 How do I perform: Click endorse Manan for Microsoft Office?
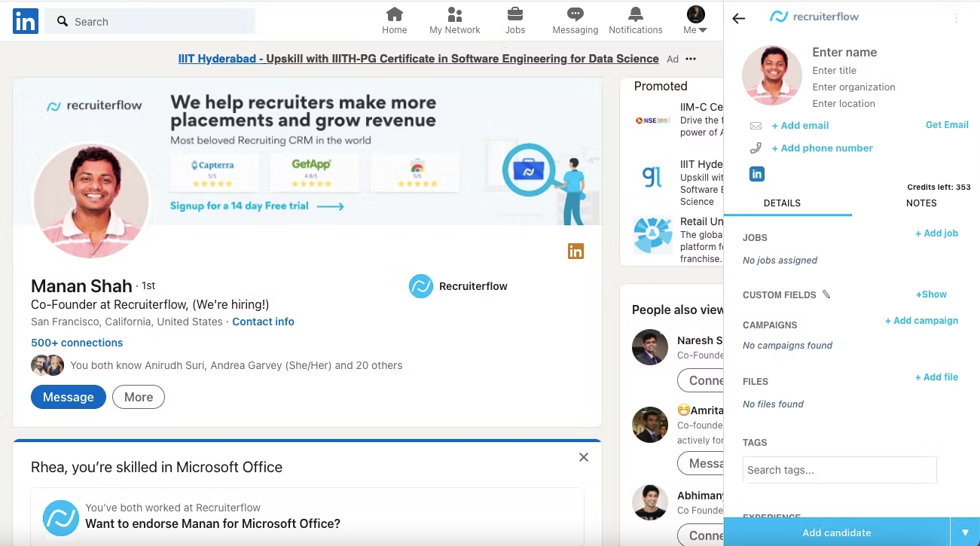pos(212,523)
